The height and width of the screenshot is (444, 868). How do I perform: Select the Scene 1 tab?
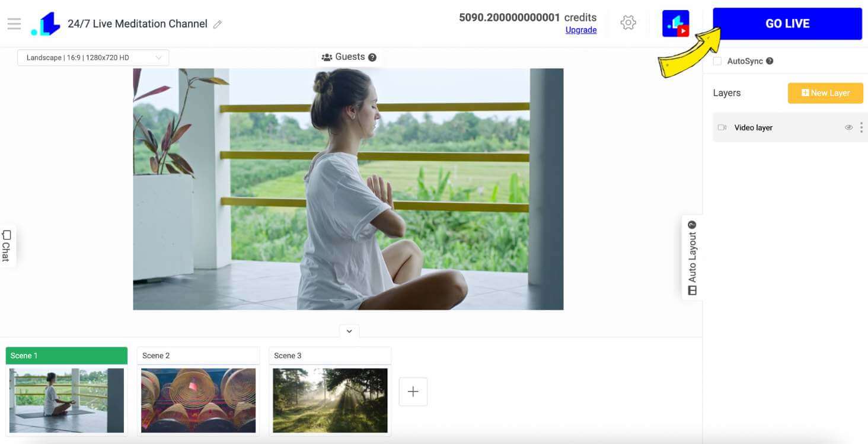point(66,356)
